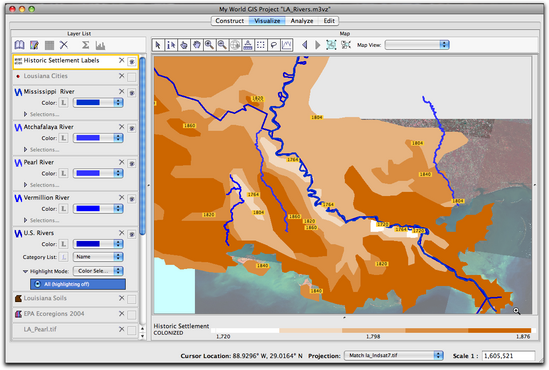This screenshot has width=549, height=370.
Task: Select the arrow pointer tool in Map toolbar
Action: [x=158, y=45]
